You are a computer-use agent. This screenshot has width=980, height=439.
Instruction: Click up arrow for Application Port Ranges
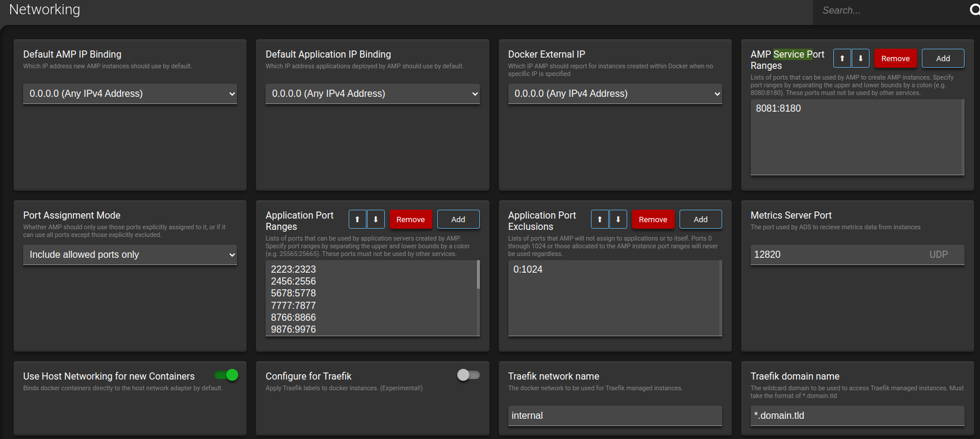tap(357, 219)
